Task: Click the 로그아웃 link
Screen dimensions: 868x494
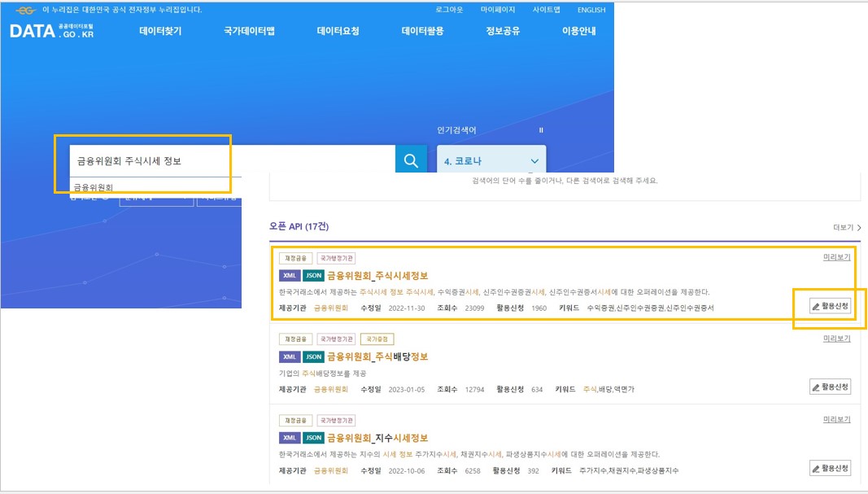Action: [x=449, y=10]
